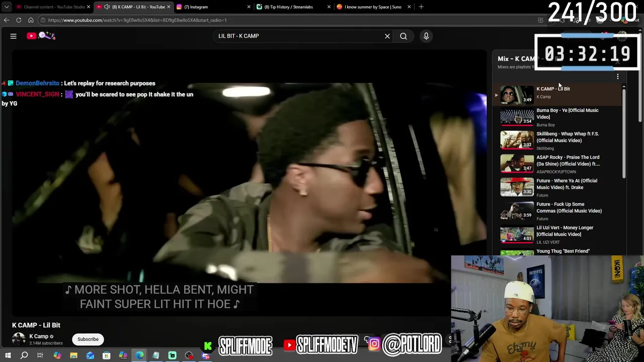Screen dimensions: 644x362
Task: Open the OBS recording taskbar icon
Action: tap(189, 356)
